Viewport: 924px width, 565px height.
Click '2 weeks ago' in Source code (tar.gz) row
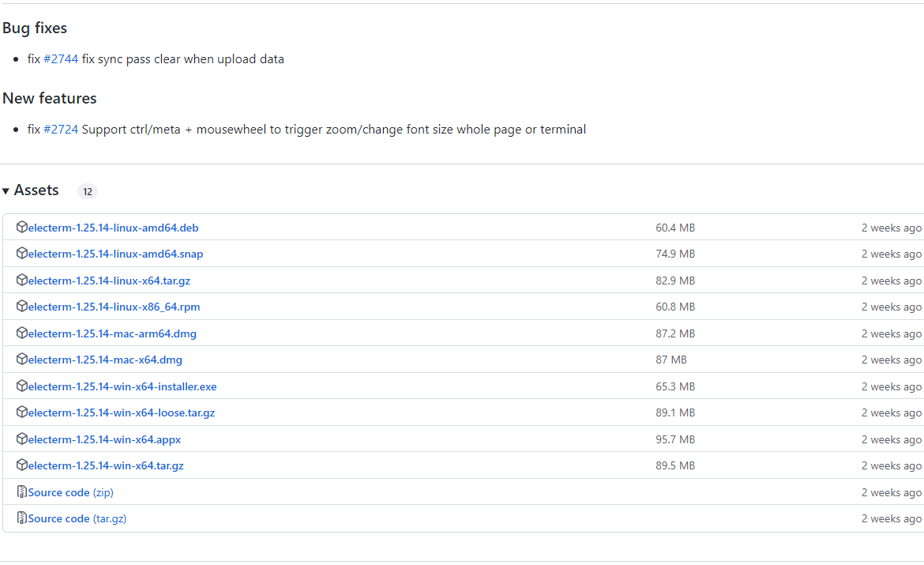[x=892, y=519]
